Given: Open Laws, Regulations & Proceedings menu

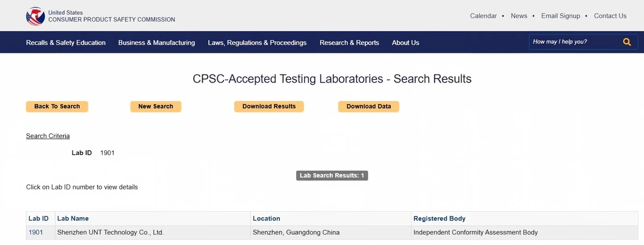Looking at the screenshot, I should pos(257,42).
